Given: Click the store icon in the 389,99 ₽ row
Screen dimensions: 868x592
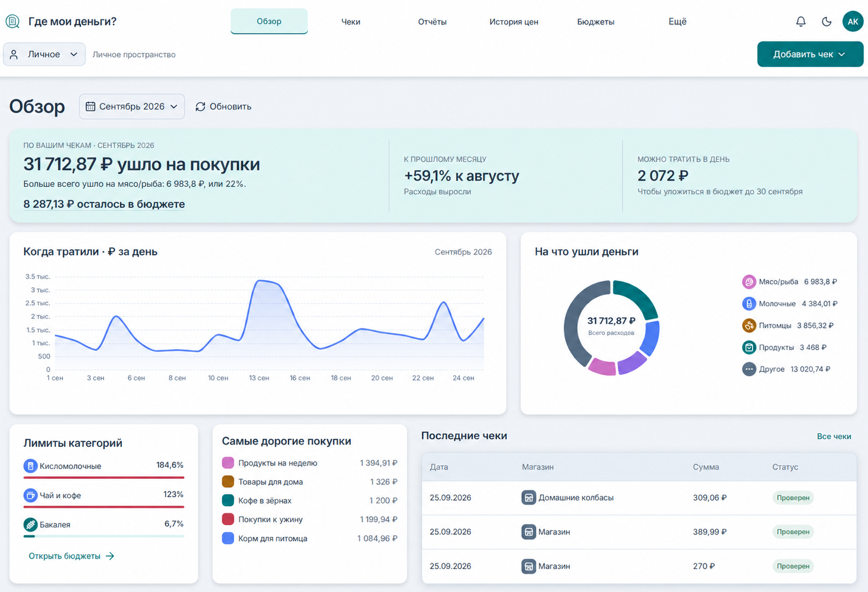Looking at the screenshot, I should [x=529, y=532].
